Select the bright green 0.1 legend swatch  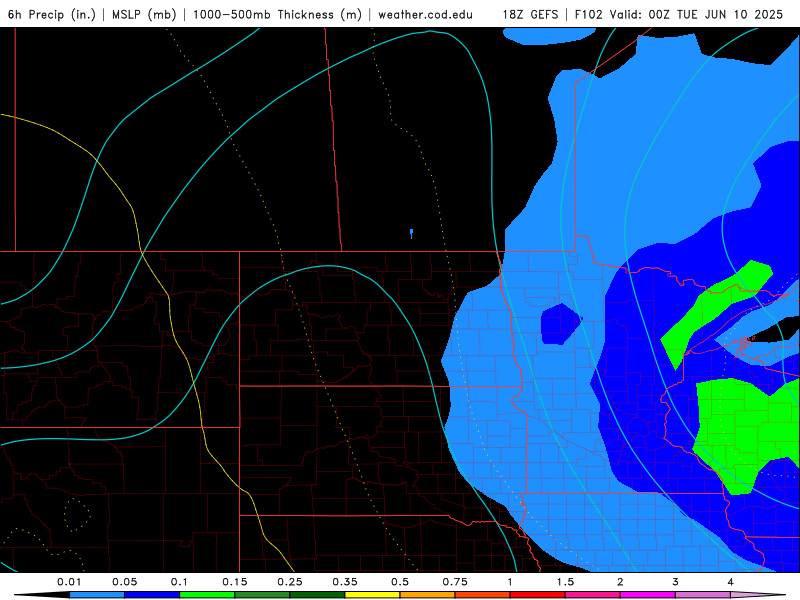coord(207,595)
